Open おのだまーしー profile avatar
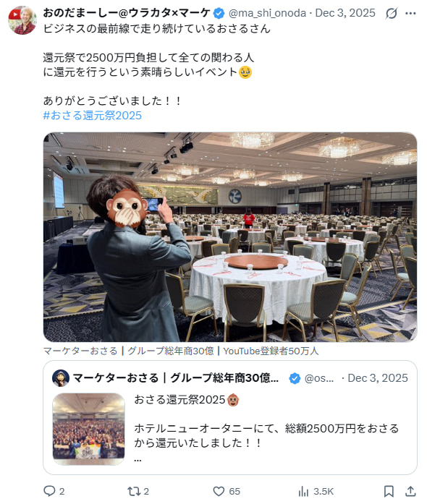 (x=22, y=20)
